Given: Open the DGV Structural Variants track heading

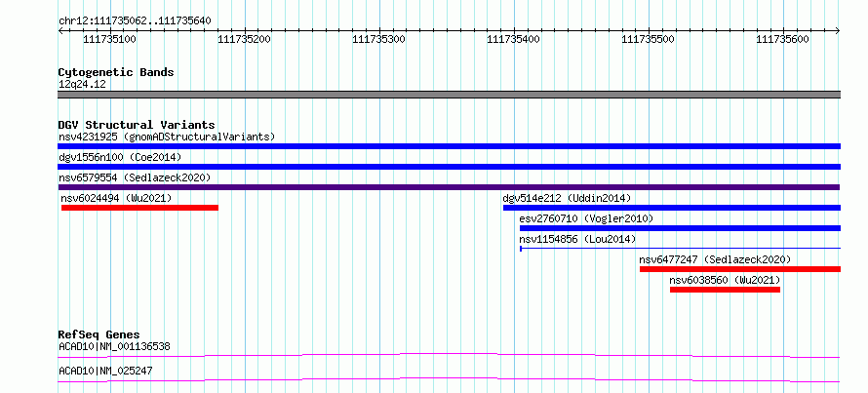Looking at the screenshot, I should click(x=137, y=125).
